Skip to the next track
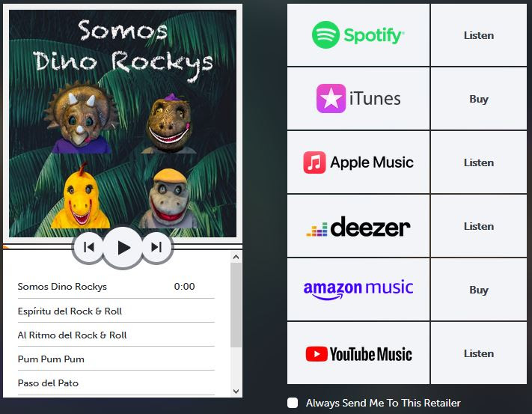Screen dimensions: 532x414 [x=156, y=247]
